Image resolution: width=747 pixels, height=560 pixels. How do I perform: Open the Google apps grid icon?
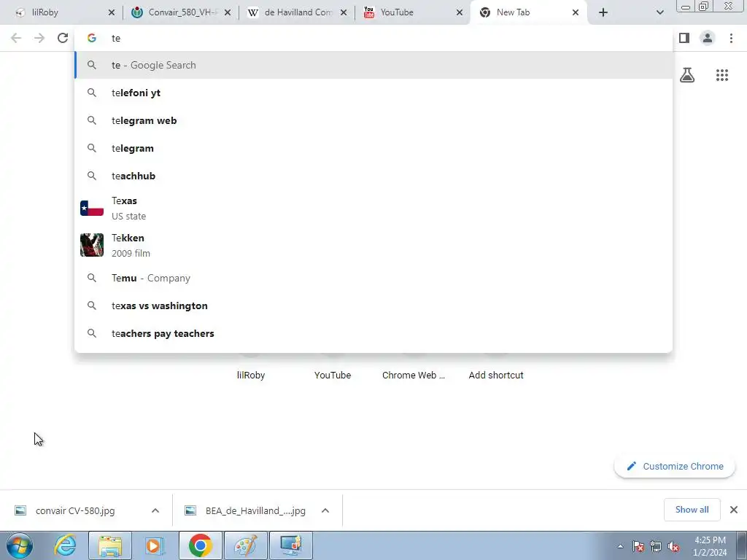coord(722,75)
